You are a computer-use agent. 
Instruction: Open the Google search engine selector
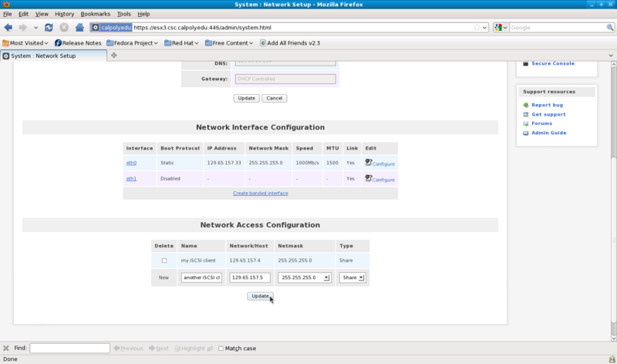pos(501,28)
